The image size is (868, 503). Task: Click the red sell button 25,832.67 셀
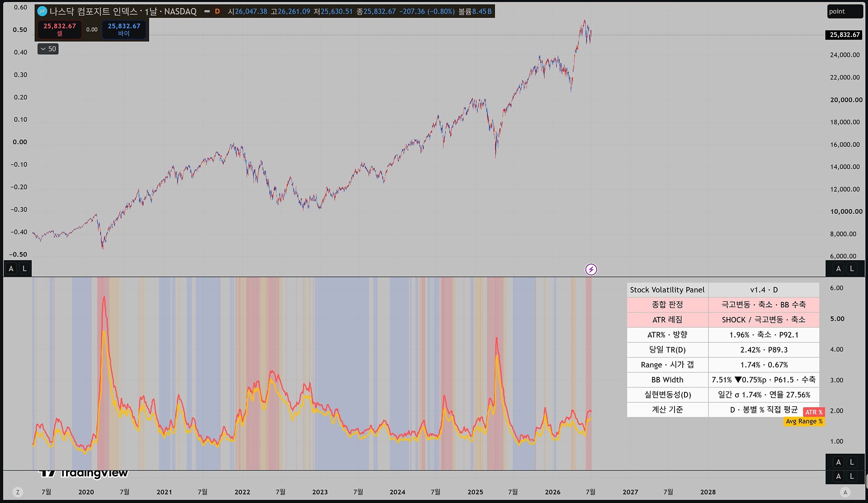[x=60, y=29]
